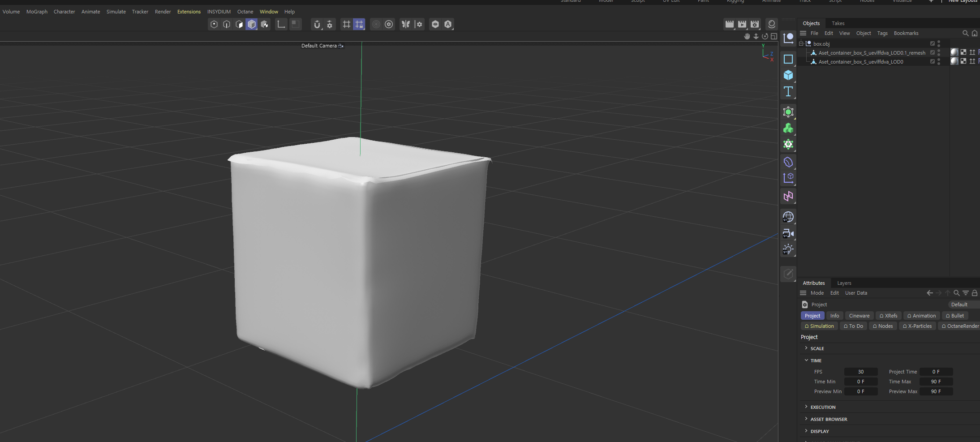Open Default Camera viewport dropdown
This screenshot has height=442, width=980.
click(x=322, y=46)
